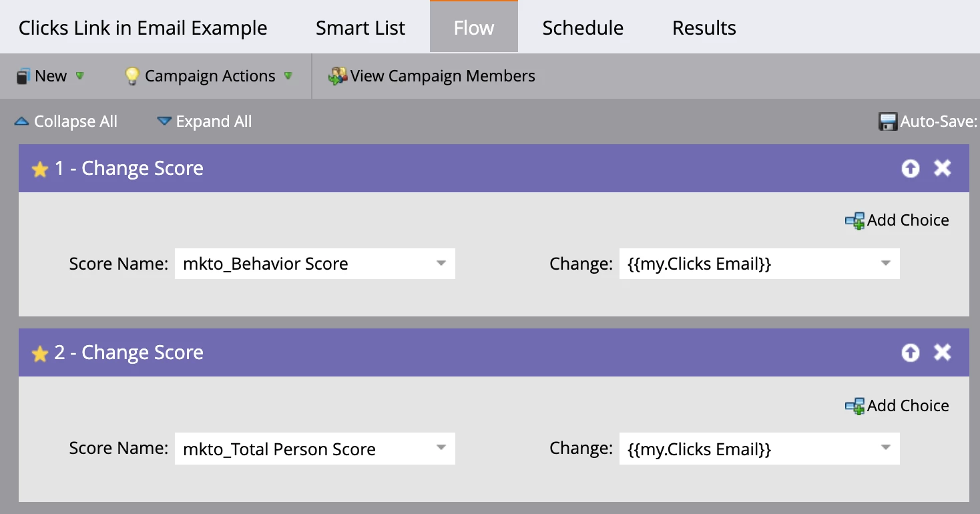980x514 pixels.
Task: Collapse All flow steps
Action: click(66, 121)
